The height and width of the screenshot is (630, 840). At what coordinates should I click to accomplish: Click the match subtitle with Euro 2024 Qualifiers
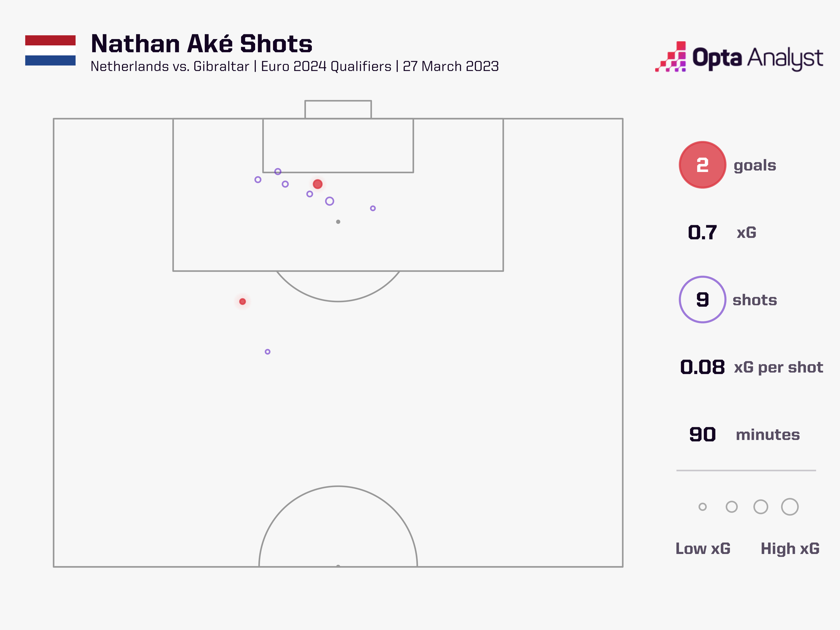294,66
